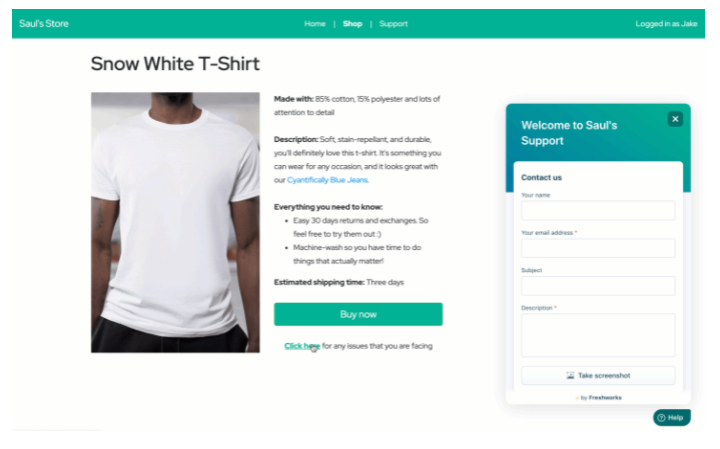Close the Saul's Support widget
Viewport: 720px width, 449px height.
[675, 119]
